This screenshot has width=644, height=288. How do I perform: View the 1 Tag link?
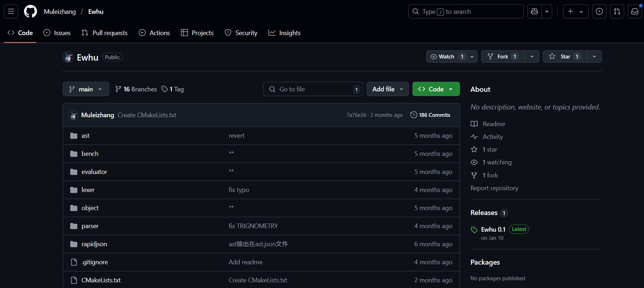(x=173, y=89)
